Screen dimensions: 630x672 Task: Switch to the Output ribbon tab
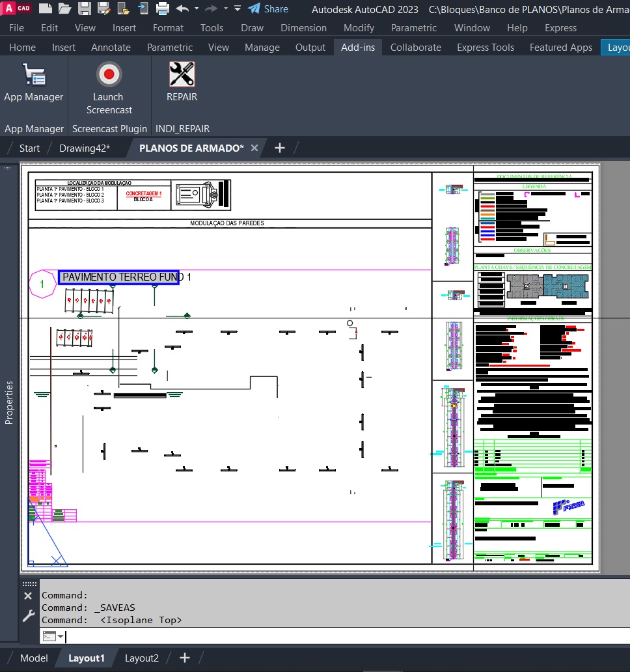point(310,47)
